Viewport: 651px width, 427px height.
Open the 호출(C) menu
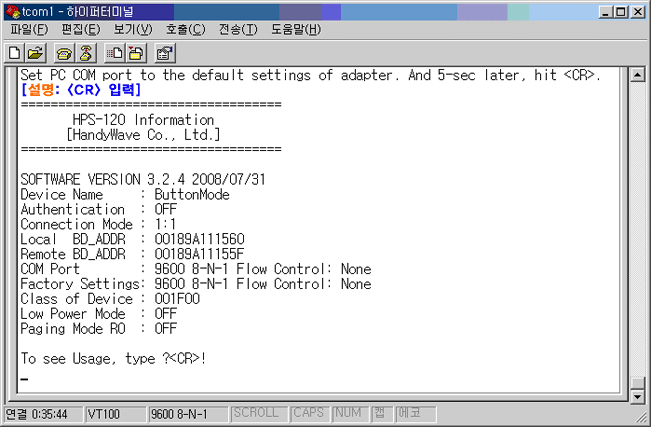tap(186, 29)
